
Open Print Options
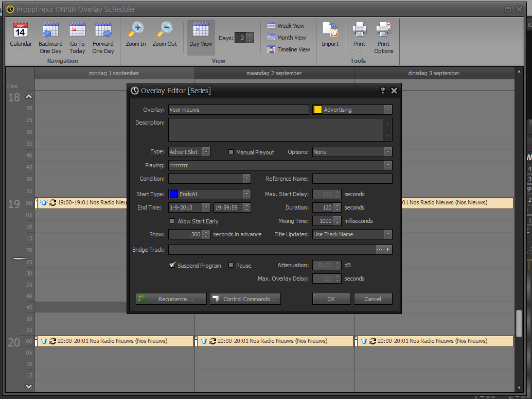coord(384,30)
